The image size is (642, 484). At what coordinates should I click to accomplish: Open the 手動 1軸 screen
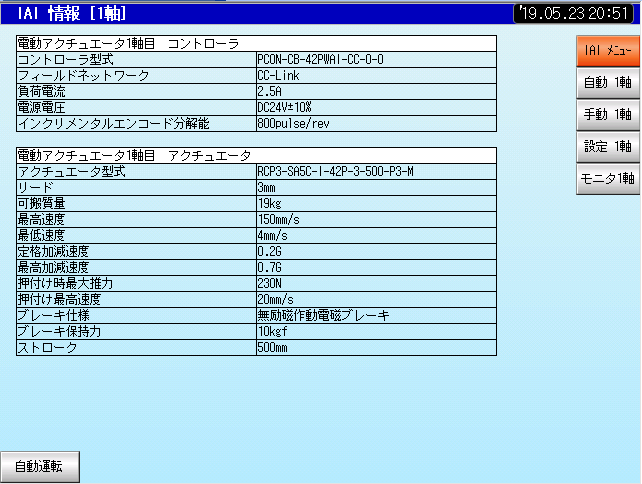coord(608,115)
